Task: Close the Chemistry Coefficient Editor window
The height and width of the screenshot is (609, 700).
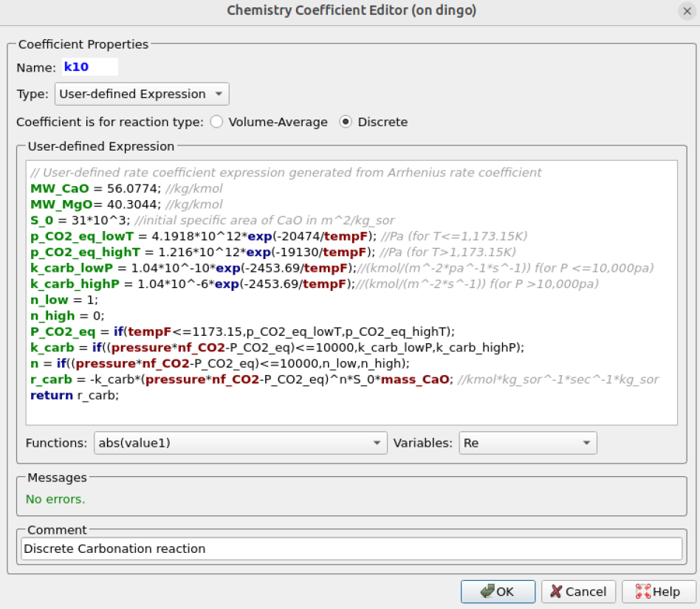Action: click(x=686, y=10)
